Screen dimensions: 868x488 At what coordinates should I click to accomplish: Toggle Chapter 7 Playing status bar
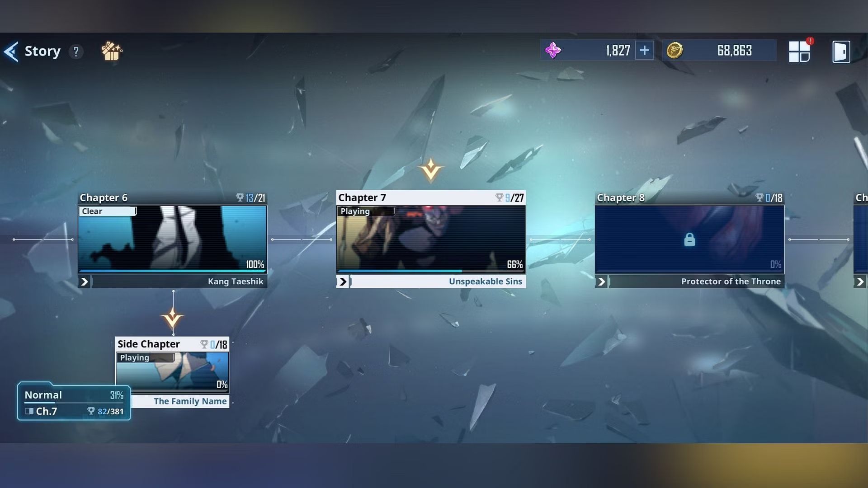365,210
